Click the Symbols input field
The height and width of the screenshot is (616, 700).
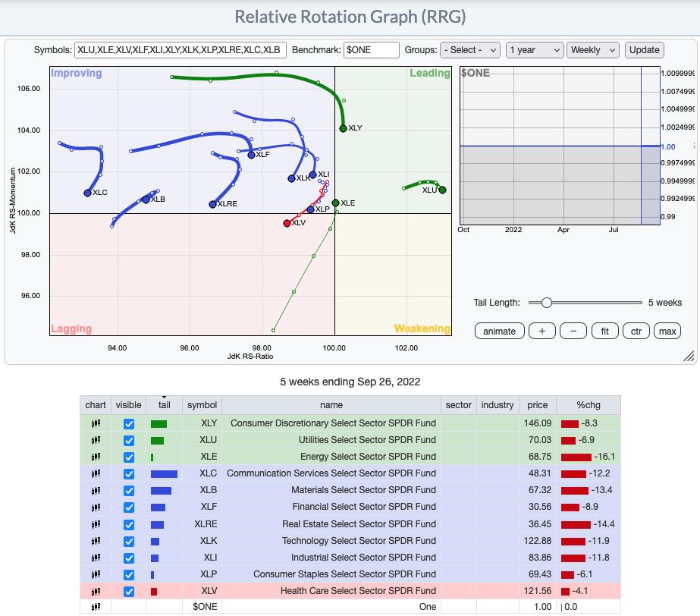click(x=180, y=50)
